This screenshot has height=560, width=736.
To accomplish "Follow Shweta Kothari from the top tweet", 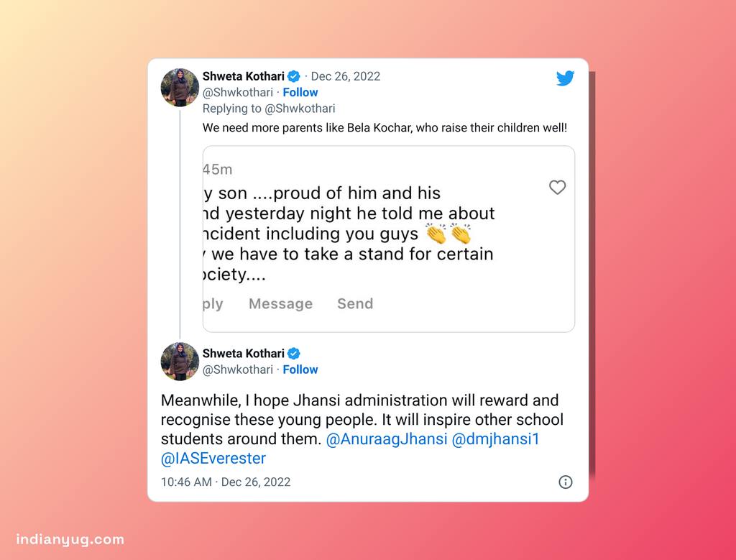I will pyautogui.click(x=300, y=92).
